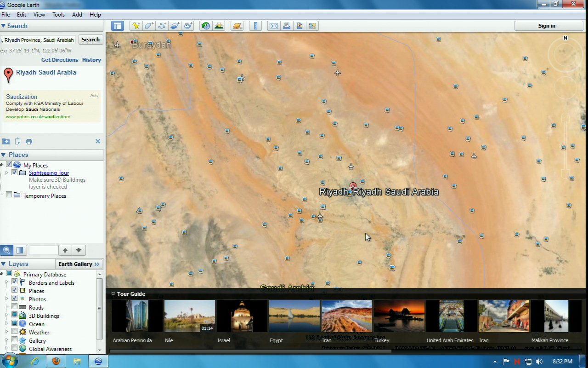588x368 pixels.
Task: Click the Add Placemark pushpin icon
Action: tap(136, 26)
